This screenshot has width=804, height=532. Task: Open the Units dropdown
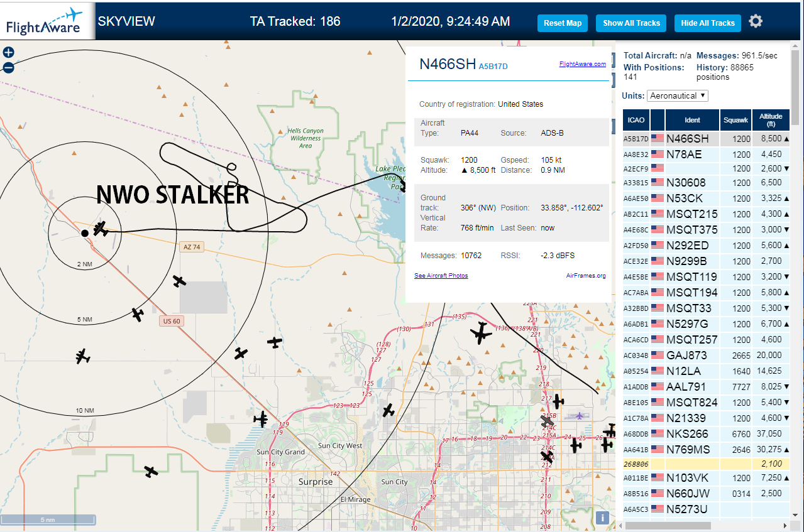tap(678, 95)
